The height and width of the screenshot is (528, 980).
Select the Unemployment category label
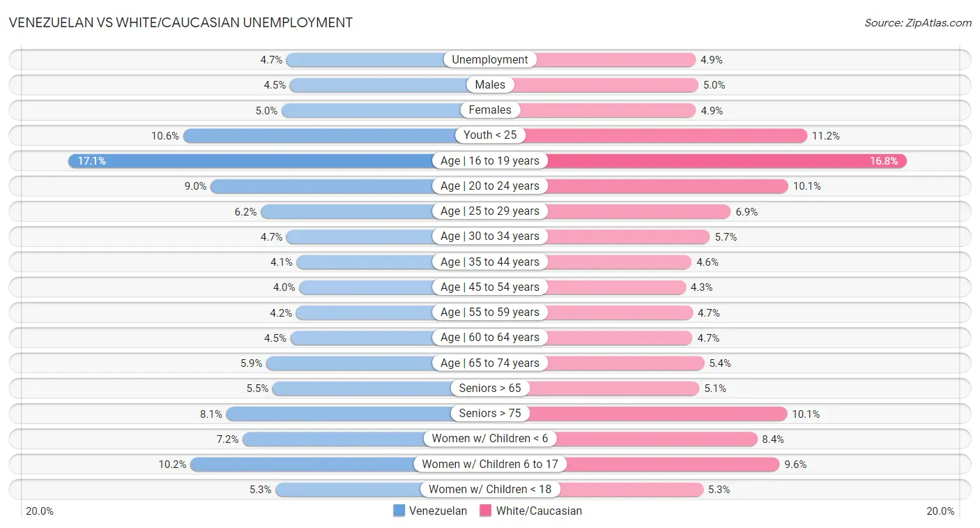(x=490, y=60)
